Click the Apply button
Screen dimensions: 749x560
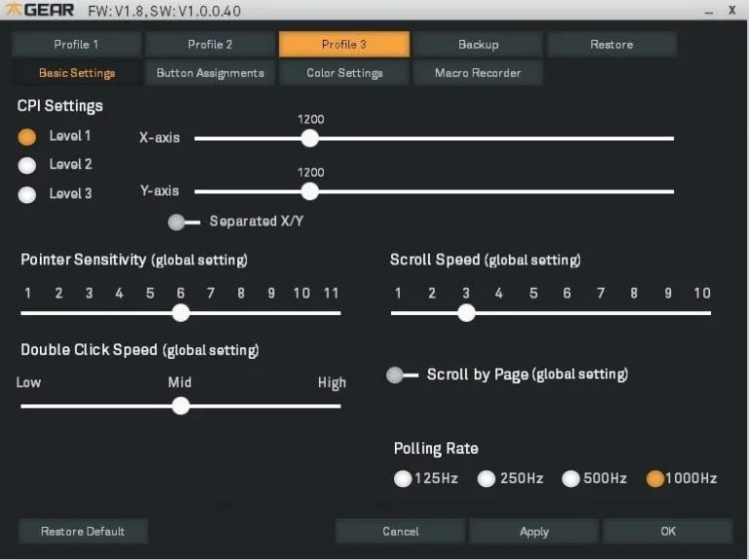click(x=534, y=532)
